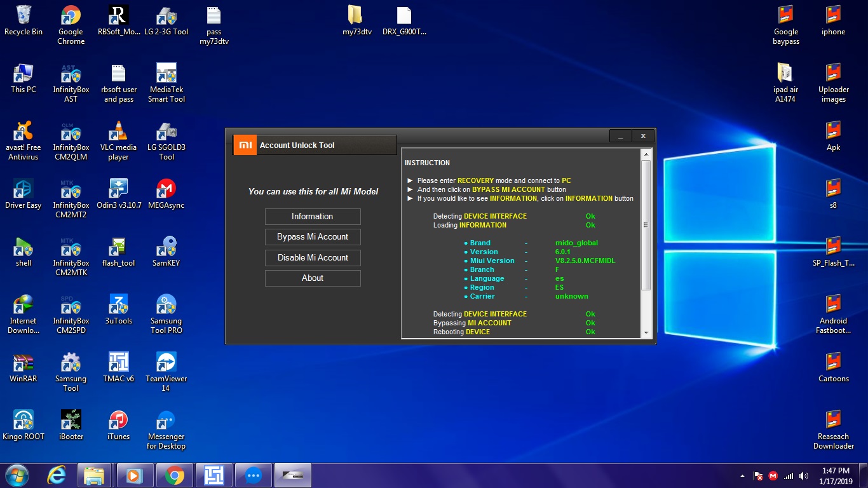868x488 pixels.
Task: Open Google Chrome from the taskbar
Action: click(174, 475)
